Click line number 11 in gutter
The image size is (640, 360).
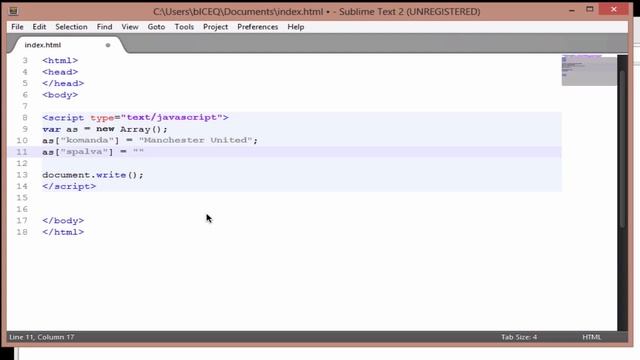22,152
